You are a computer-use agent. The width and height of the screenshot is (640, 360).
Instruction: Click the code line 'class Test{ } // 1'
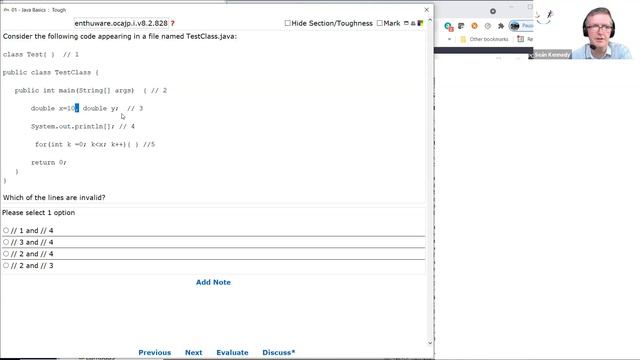click(x=41, y=54)
